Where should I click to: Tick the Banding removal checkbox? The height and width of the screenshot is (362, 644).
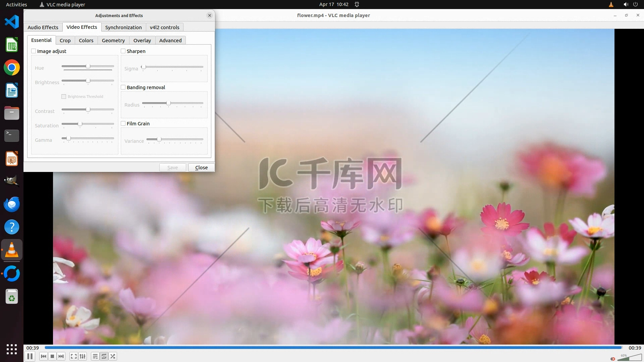pos(123,87)
